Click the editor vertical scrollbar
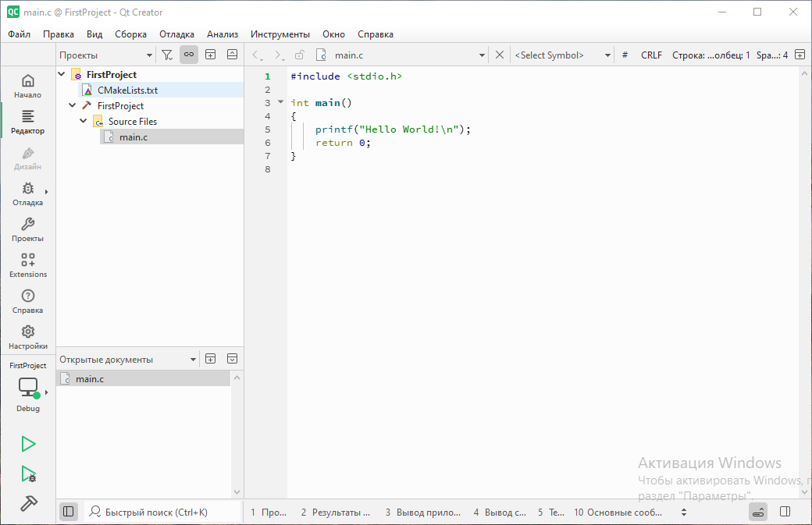 click(x=804, y=282)
